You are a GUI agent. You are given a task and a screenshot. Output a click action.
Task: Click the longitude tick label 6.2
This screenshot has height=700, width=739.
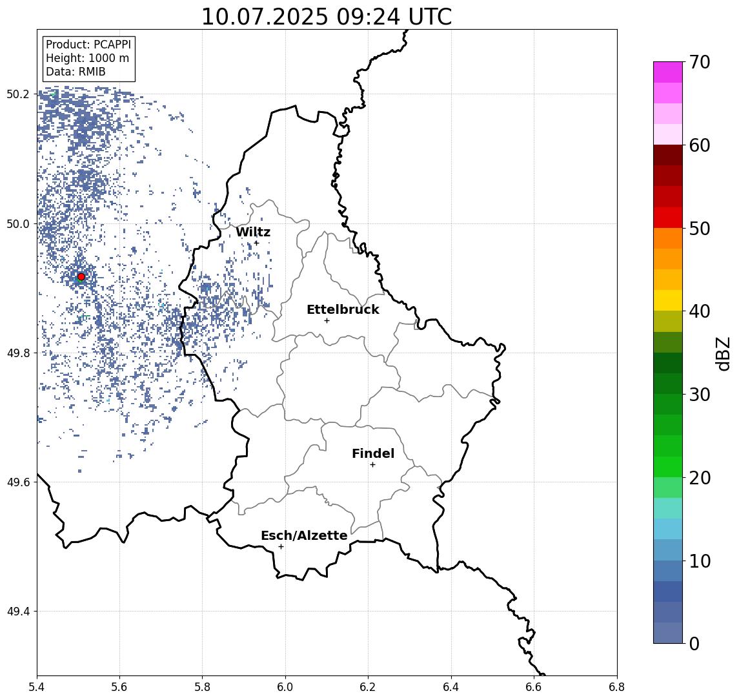368,687
